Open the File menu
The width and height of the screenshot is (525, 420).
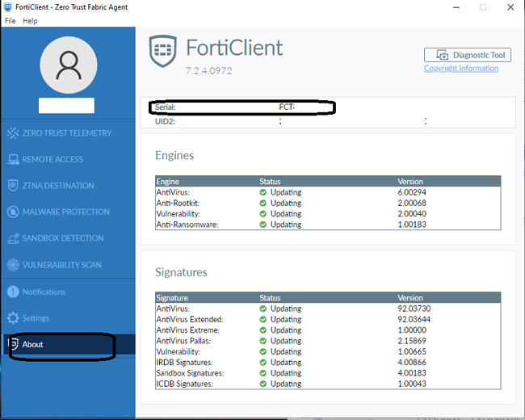[x=10, y=21]
